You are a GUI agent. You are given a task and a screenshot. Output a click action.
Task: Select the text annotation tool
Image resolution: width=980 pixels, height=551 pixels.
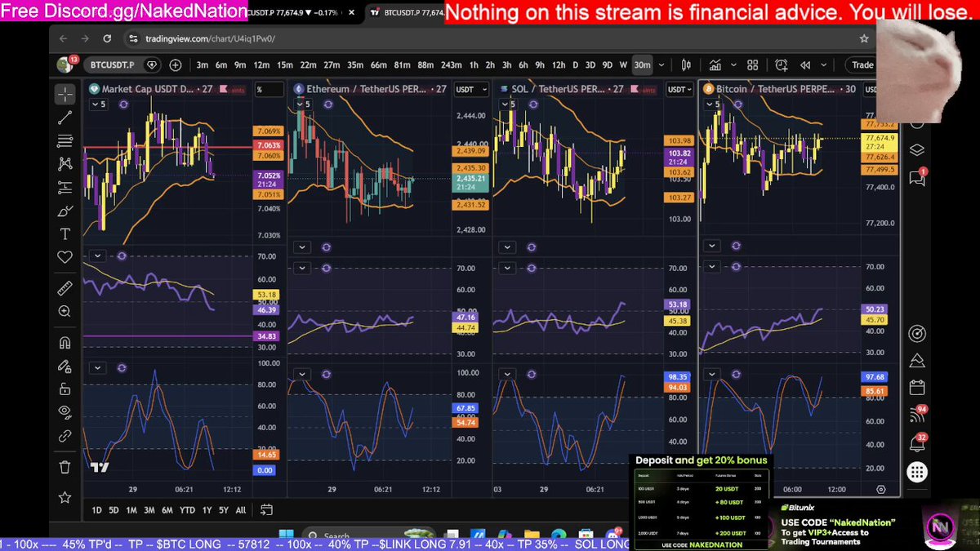pyautogui.click(x=65, y=234)
